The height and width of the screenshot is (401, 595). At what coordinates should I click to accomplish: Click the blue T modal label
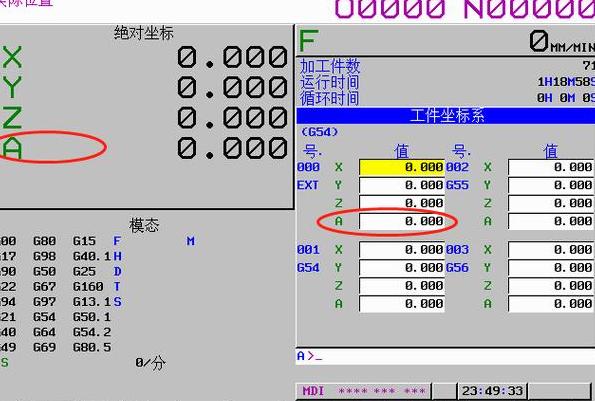[x=117, y=287]
